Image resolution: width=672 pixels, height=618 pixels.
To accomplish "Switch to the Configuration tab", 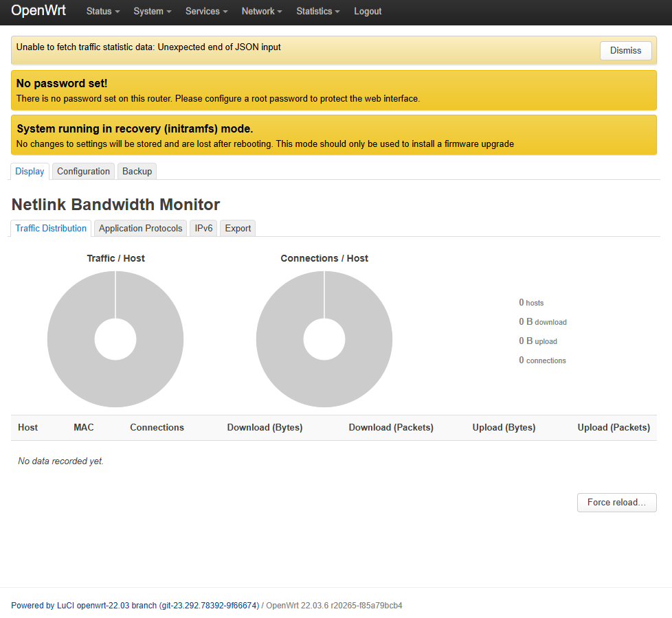I will coord(83,172).
